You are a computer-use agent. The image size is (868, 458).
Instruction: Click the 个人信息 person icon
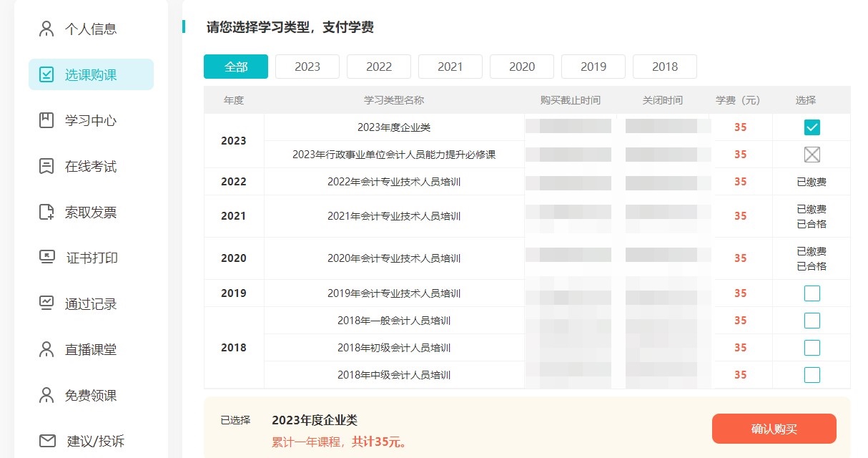pos(46,29)
